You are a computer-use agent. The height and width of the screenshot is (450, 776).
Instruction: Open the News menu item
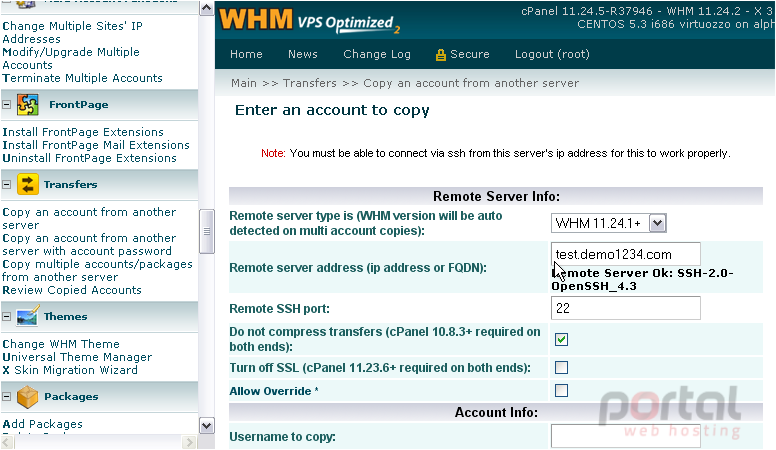pyautogui.click(x=303, y=54)
